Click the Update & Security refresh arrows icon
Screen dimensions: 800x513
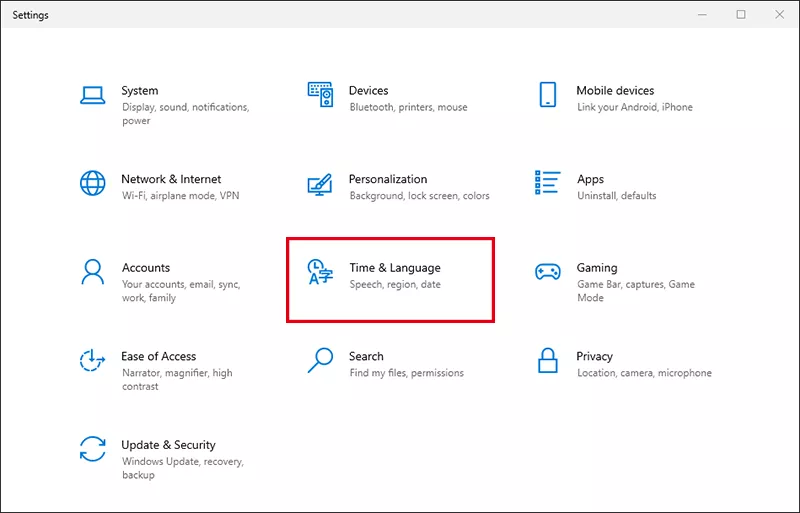click(93, 448)
